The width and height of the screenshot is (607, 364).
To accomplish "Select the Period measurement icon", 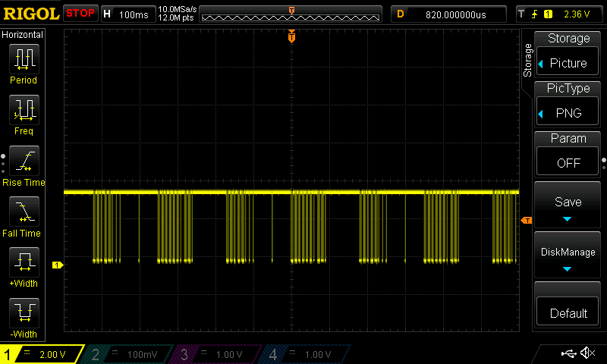I will point(24,59).
